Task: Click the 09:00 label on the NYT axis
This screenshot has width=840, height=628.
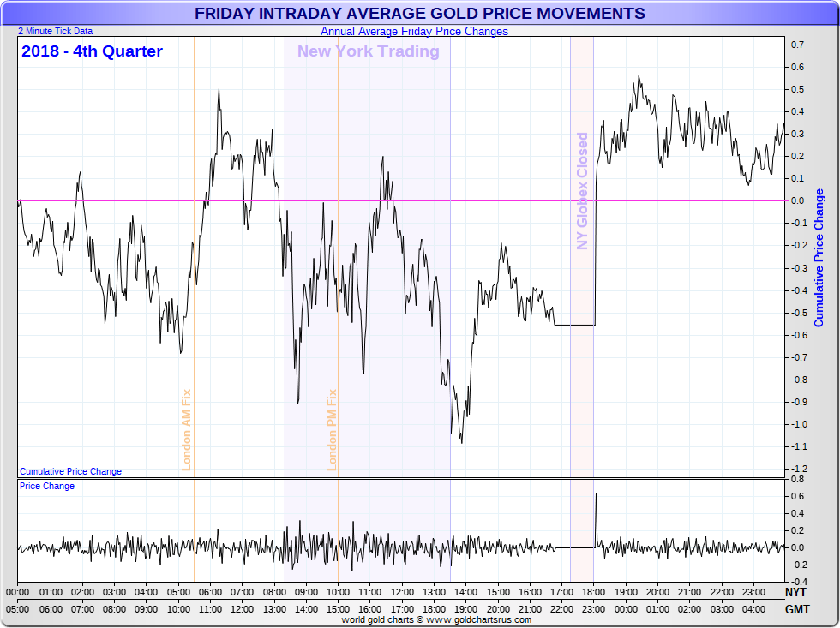Action: tap(306, 592)
